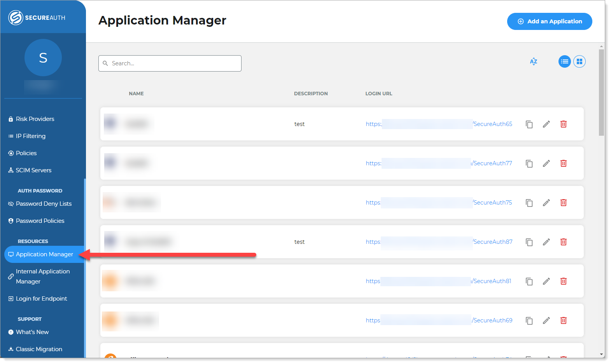
Task: Click the LOGIN URL column header
Action: 379,94
